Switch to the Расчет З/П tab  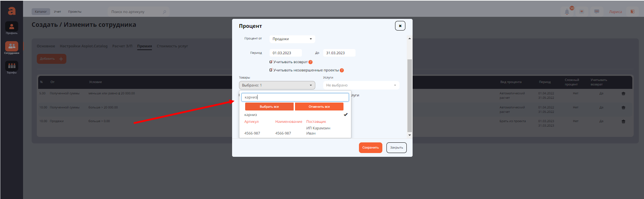point(122,46)
